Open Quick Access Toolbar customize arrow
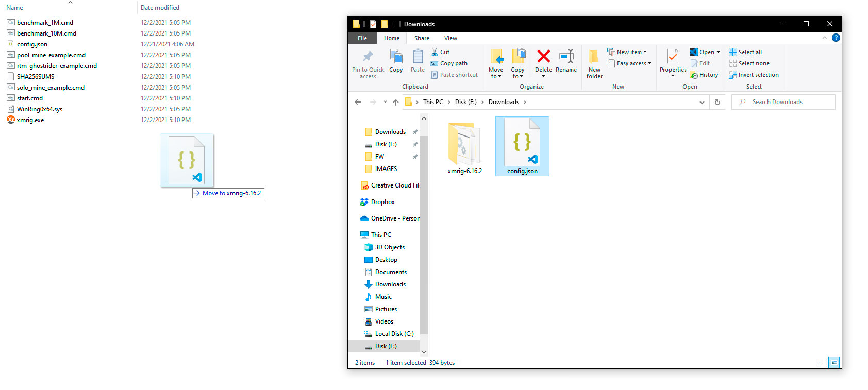 394,24
